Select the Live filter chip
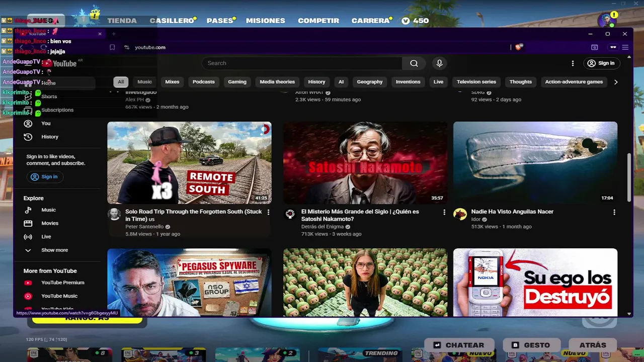The width and height of the screenshot is (644, 362). point(438,82)
